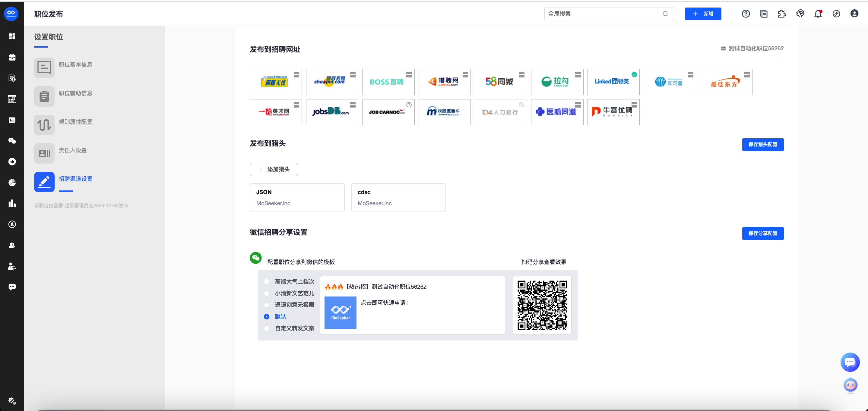
Task: Open the puzzle piece plugins icon
Action: (x=782, y=14)
